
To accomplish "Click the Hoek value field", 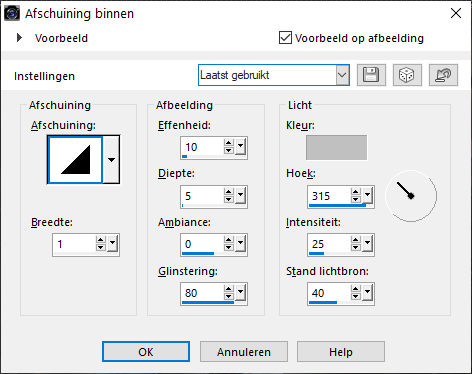I will click(329, 196).
